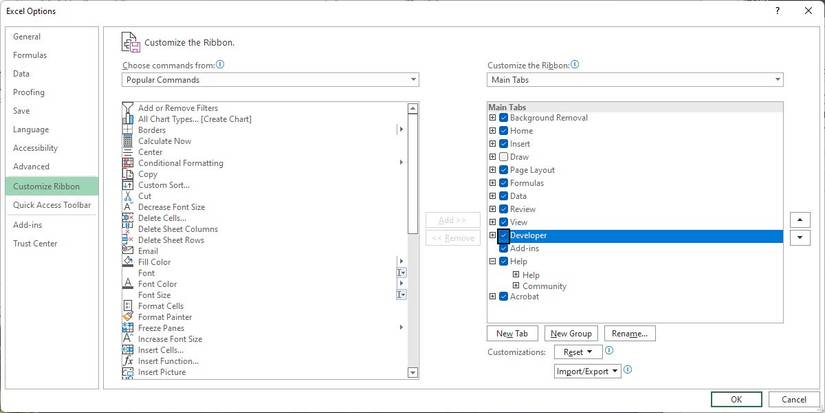Uncheck the Background Removal tab checkbox
825x413 pixels.
coord(504,118)
